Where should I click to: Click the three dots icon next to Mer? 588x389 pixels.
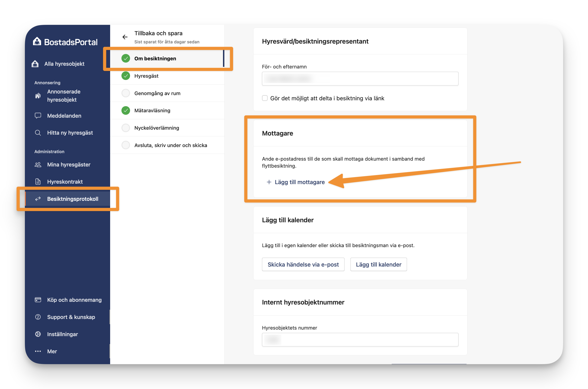point(38,351)
